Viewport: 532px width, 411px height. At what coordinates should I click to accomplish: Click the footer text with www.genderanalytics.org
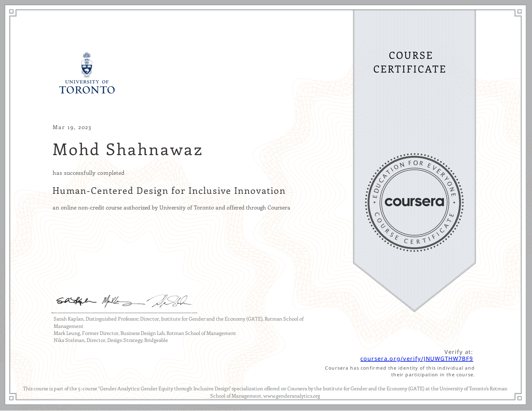[265, 392]
